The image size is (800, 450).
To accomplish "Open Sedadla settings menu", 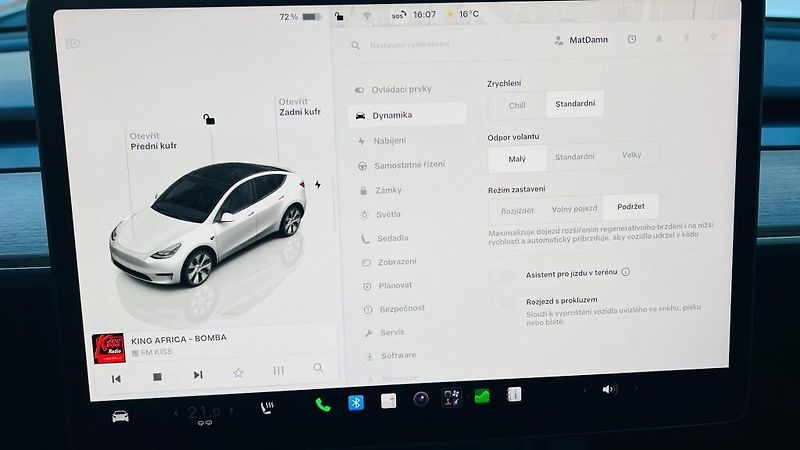I will tap(386, 238).
